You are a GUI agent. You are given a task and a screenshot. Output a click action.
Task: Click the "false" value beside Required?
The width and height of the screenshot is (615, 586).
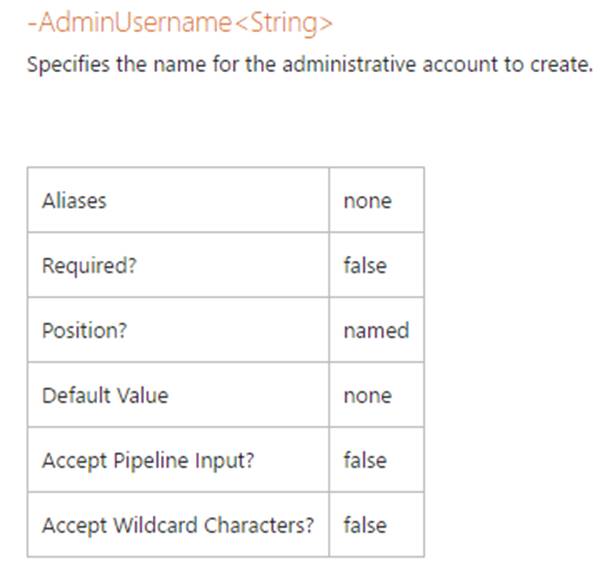click(x=364, y=265)
